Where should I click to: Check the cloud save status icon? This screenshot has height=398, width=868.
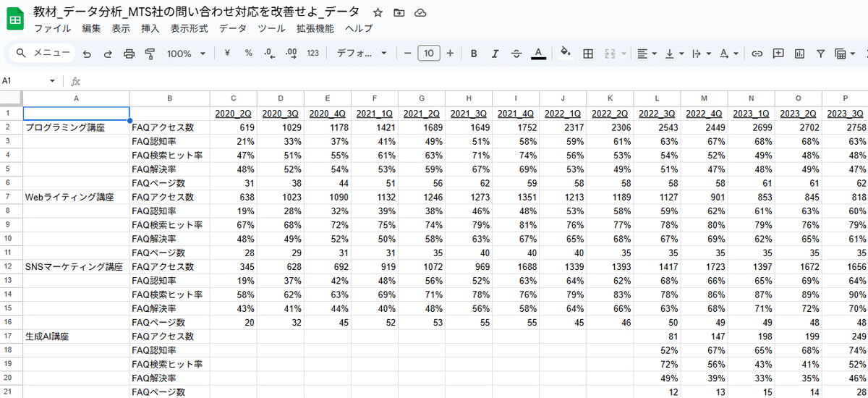pos(421,12)
